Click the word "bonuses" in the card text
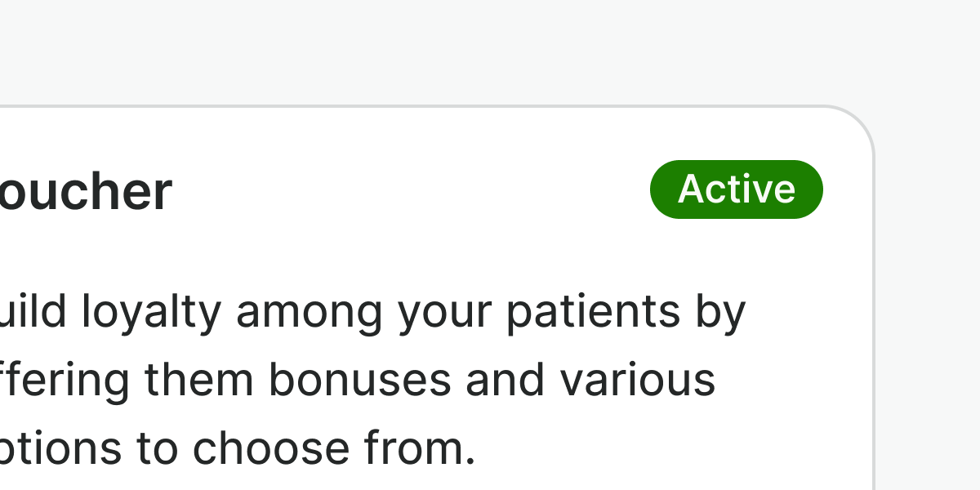 (359, 380)
